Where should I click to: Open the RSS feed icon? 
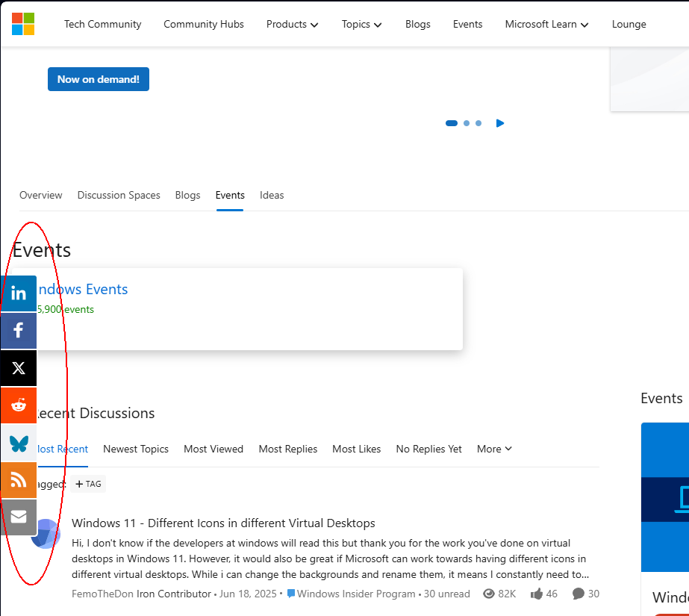pyautogui.click(x=19, y=480)
